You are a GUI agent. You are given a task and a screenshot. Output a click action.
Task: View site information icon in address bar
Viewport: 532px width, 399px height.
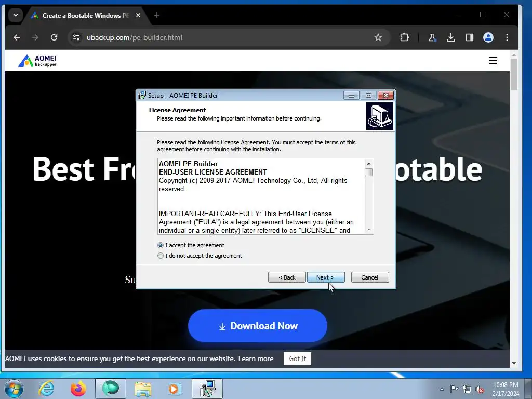(76, 37)
